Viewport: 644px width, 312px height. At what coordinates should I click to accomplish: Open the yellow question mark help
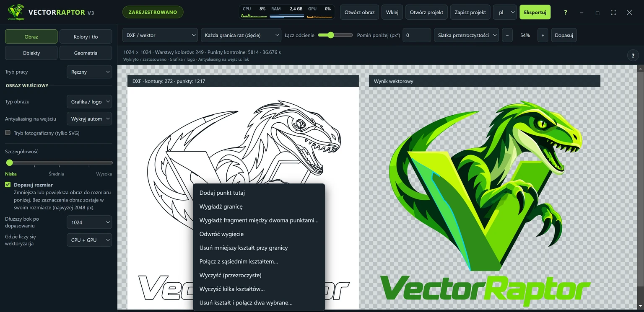[x=565, y=13]
